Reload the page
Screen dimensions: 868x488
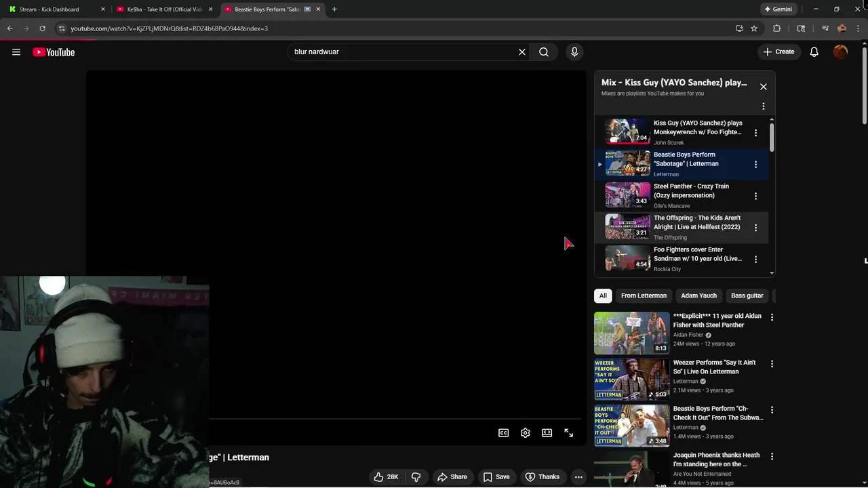click(42, 28)
